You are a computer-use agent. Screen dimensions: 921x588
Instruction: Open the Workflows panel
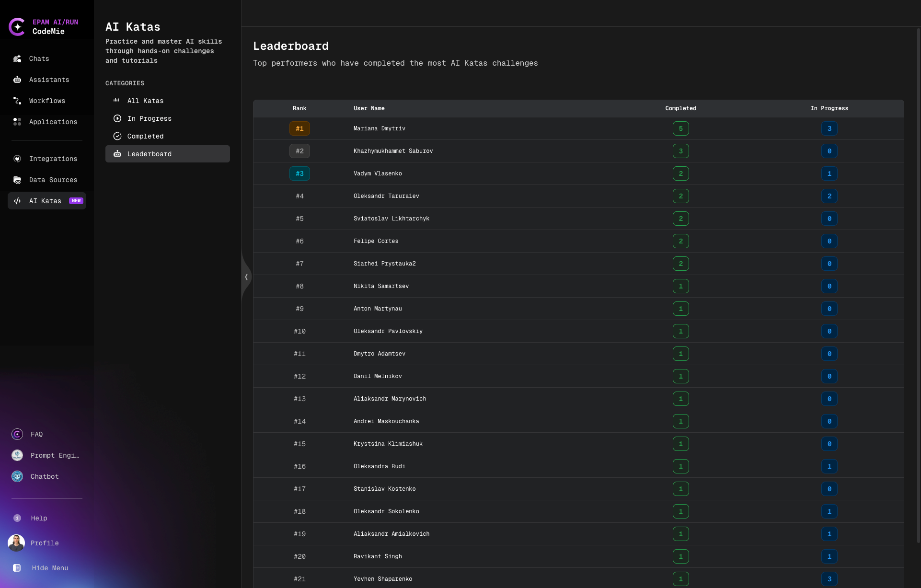coord(47,101)
